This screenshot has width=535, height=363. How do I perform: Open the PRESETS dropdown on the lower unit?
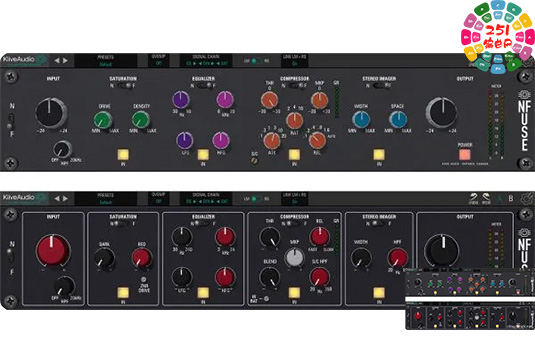click(106, 199)
